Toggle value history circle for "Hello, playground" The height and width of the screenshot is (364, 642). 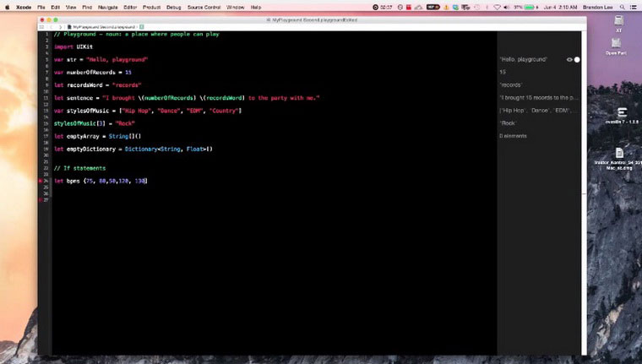coord(577,60)
